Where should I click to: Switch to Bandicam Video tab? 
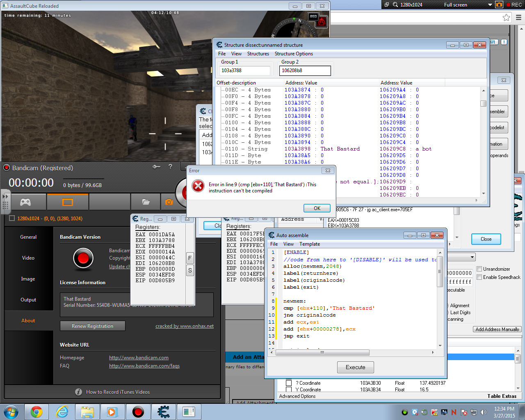point(28,258)
